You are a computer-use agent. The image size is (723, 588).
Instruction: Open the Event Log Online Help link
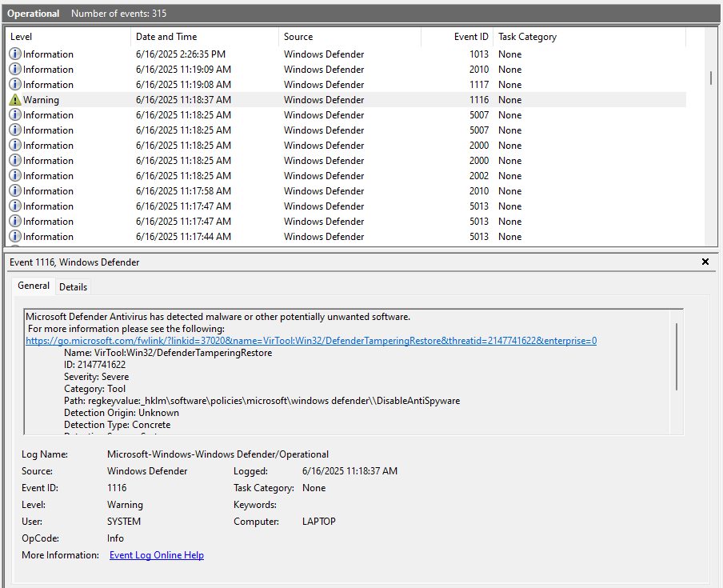coord(156,555)
